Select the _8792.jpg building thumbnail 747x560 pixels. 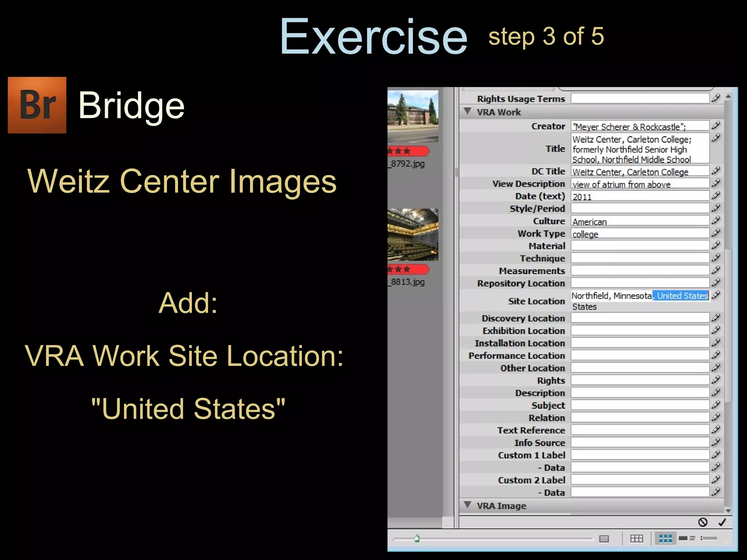[413, 116]
